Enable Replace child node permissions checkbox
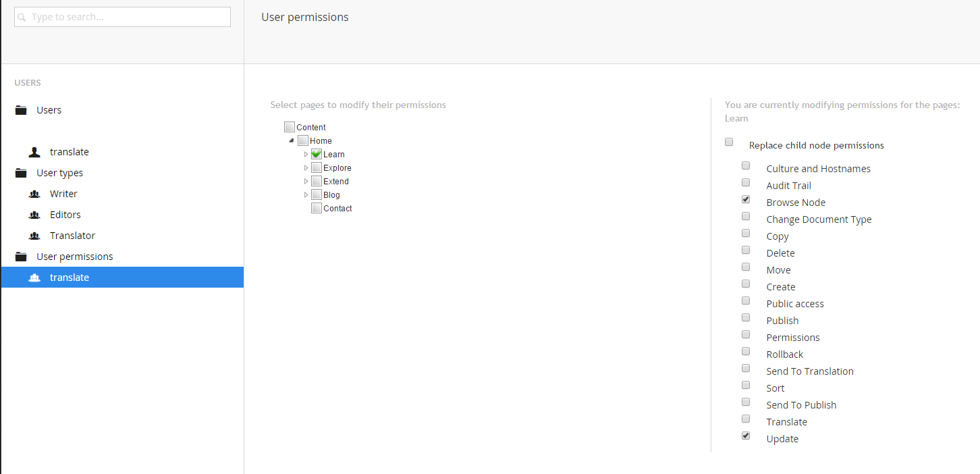Screen dimensions: 980x474 coord(729,142)
